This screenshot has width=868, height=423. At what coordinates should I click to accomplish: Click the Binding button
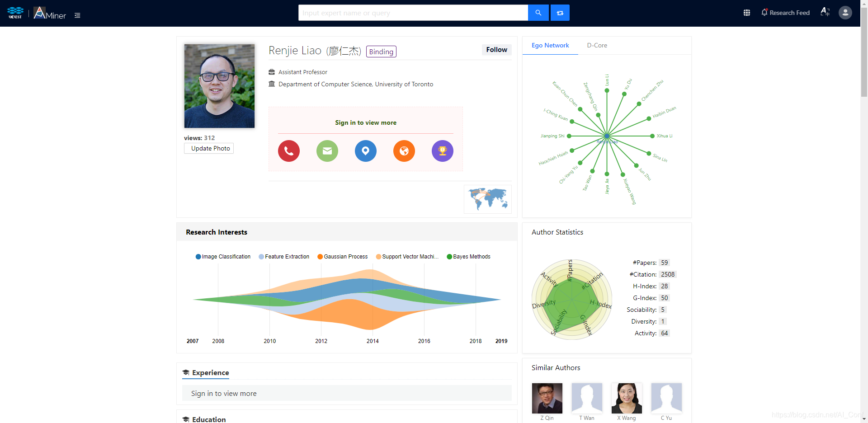click(381, 52)
